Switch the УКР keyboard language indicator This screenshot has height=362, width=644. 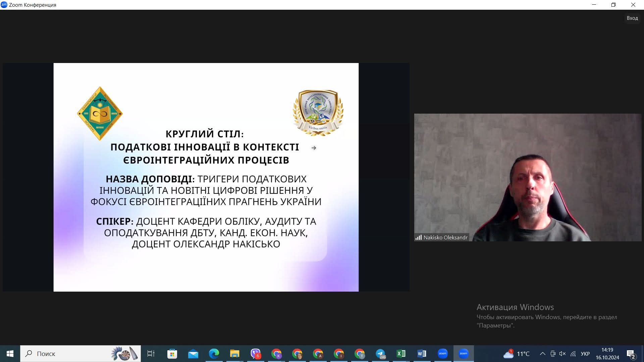click(585, 354)
